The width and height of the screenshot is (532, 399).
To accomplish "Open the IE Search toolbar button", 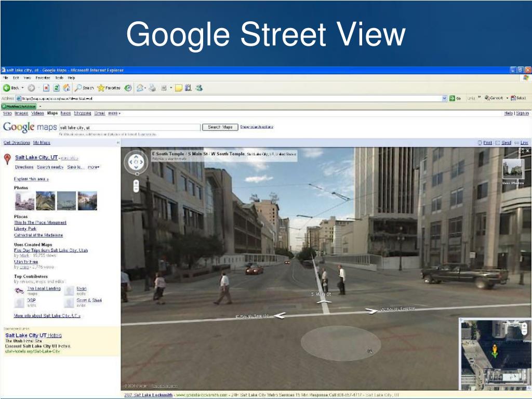I will pos(84,88).
